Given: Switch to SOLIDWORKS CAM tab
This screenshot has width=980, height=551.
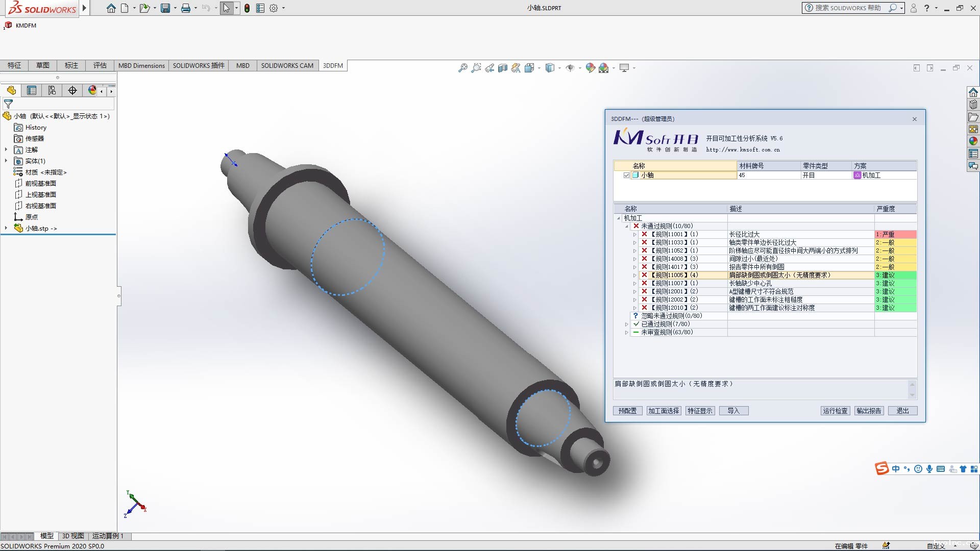Looking at the screenshot, I should click(x=287, y=65).
